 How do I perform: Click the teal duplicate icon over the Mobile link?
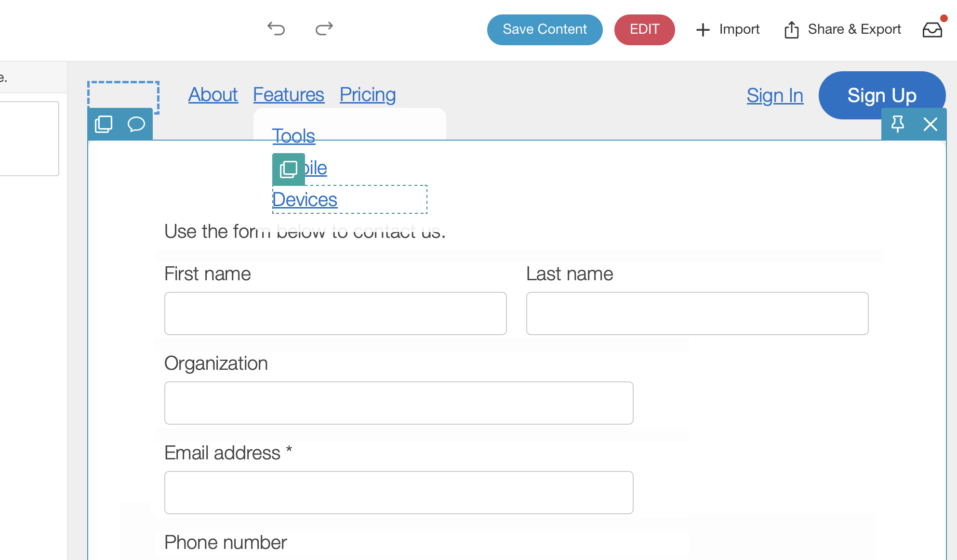point(288,169)
